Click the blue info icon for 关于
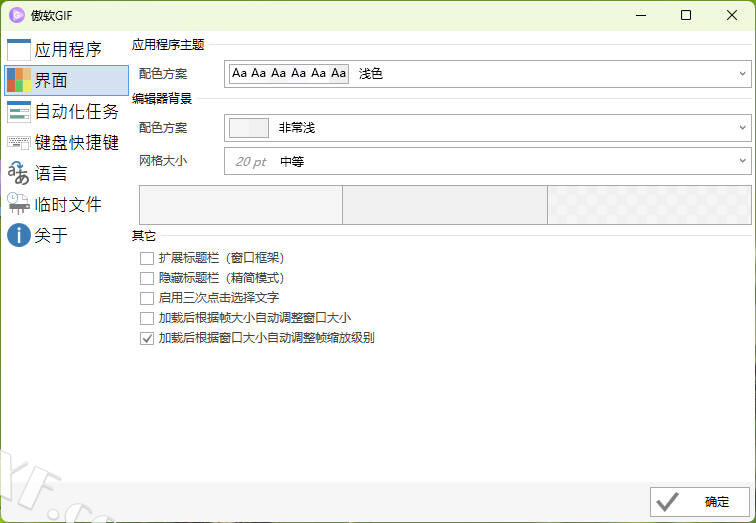The height and width of the screenshot is (523, 756). pyautogui.click(x=19, y=235)
